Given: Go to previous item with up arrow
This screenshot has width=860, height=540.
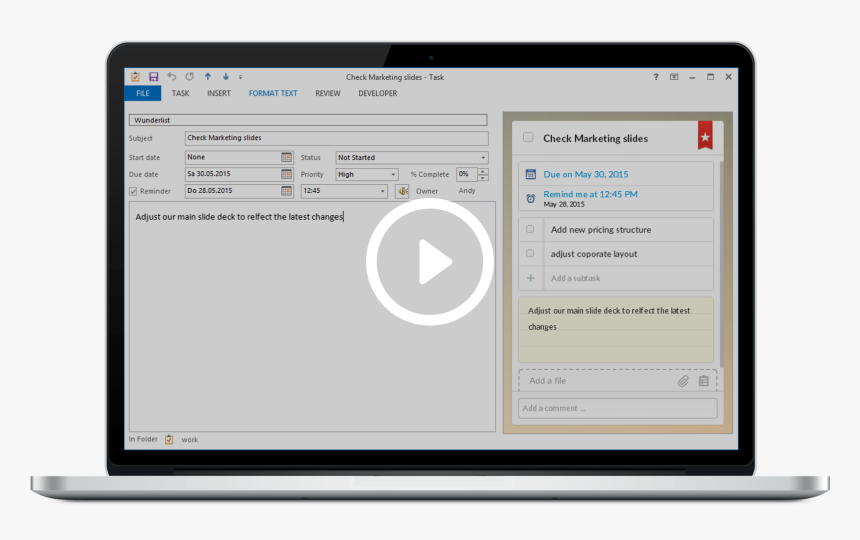Looking at the screenshot, I should pos(208,77).
